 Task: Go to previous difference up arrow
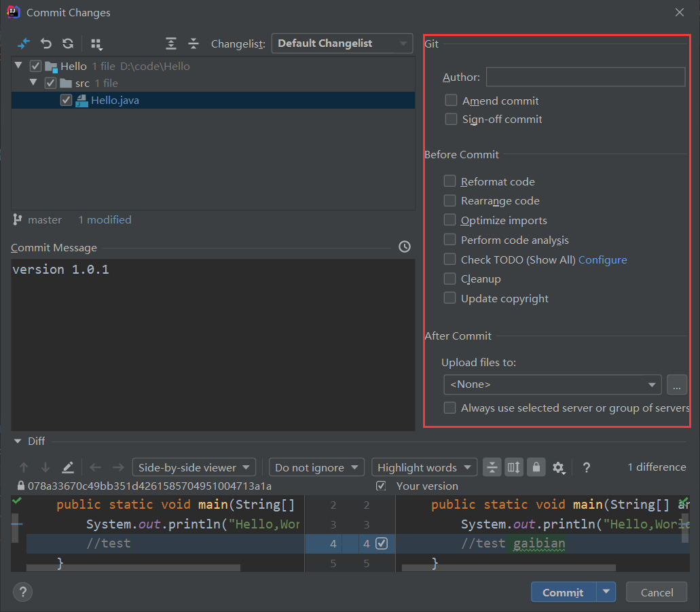coord(24,468)
